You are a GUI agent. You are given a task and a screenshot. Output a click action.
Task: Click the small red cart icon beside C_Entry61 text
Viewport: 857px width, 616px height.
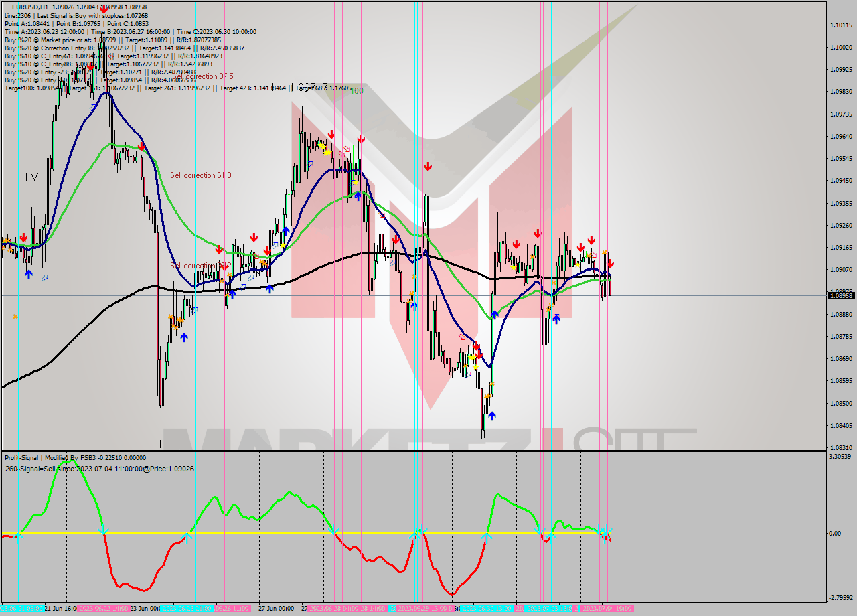111,56
